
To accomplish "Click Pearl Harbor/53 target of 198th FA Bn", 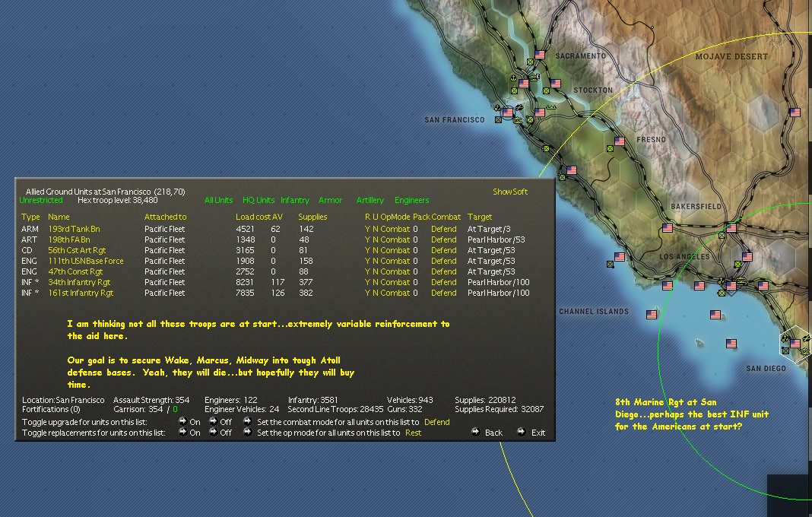I will click(x=496, y=239).
